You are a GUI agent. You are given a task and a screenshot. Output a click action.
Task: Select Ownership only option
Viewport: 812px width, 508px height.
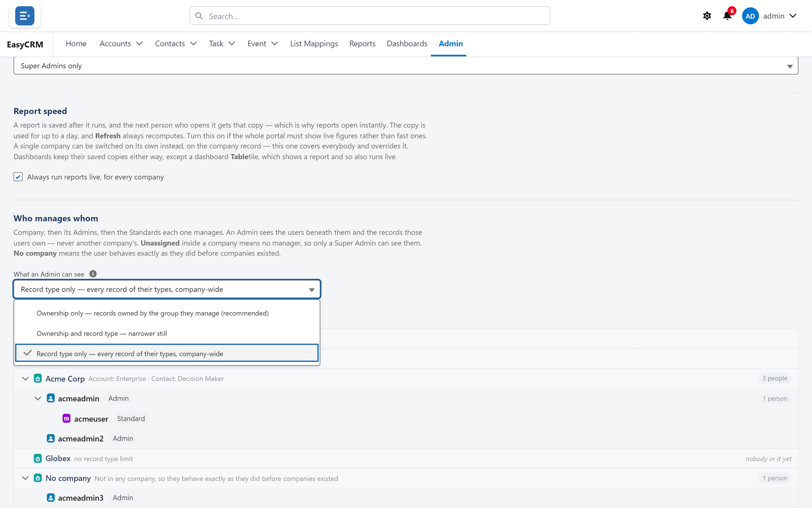pyautogui.click(x=167, y=313)
